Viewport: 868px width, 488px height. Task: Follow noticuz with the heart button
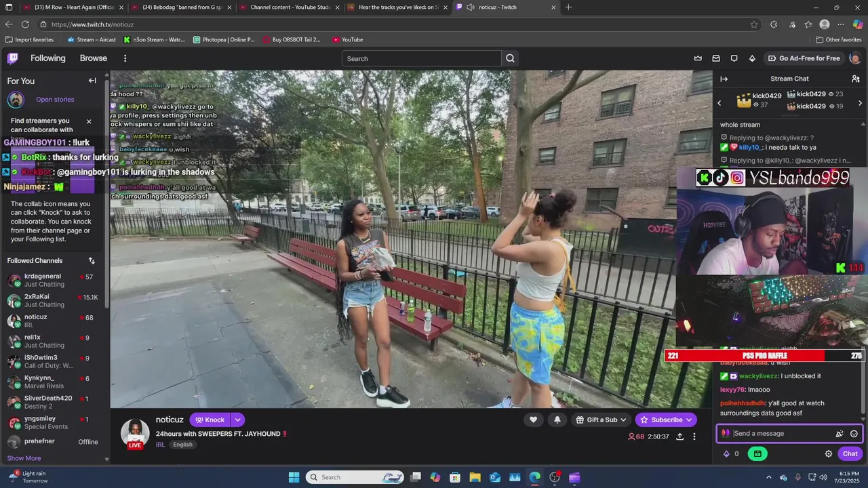(533, 420)
